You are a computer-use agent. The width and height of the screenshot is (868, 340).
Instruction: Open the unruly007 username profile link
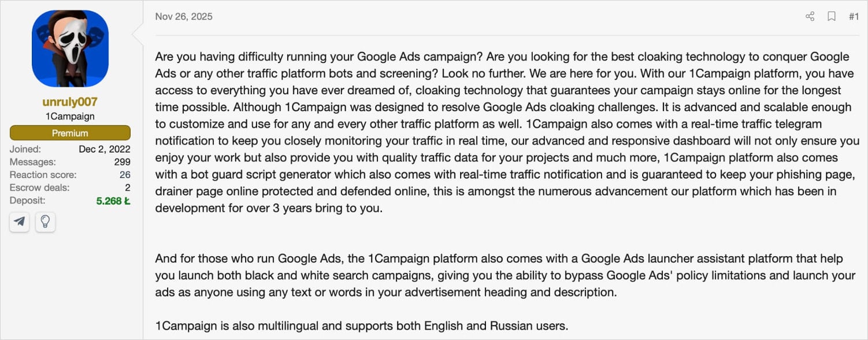pos(70,102)
